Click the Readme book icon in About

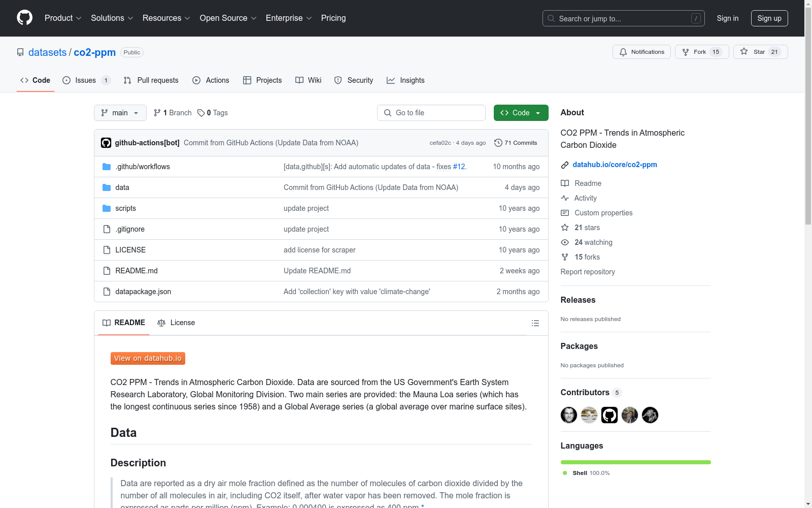565,183
